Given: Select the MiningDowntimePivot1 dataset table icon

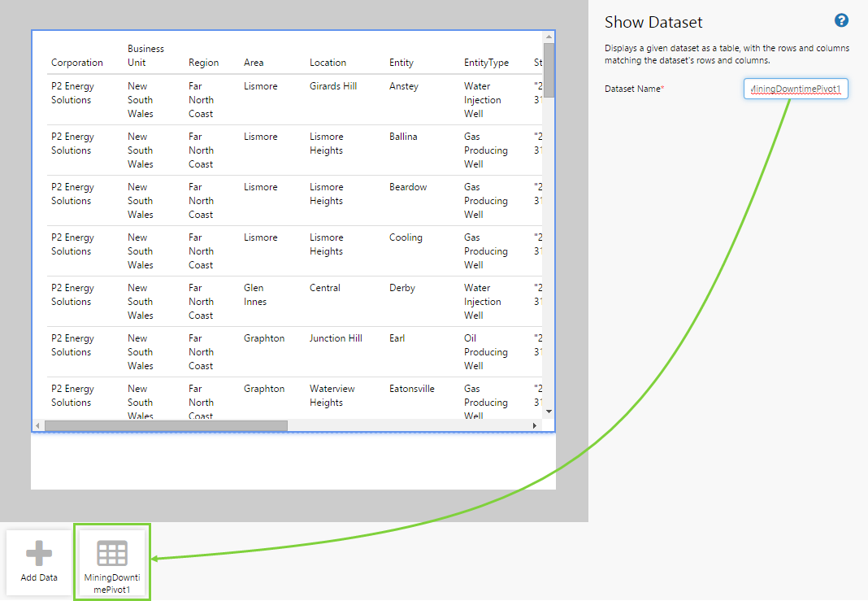Looking at the screenshot, I should pyautogui.click(x=112, y=554).
